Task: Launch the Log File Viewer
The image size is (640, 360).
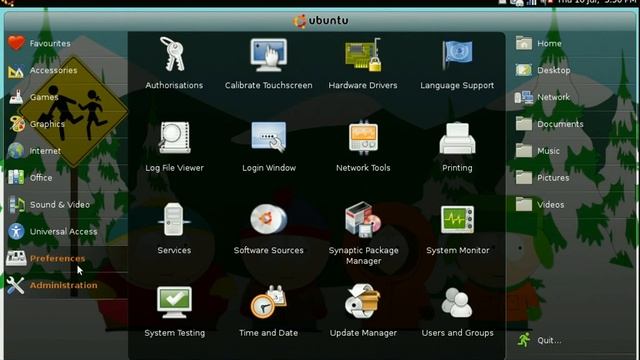Action: [x=174, y=138]
